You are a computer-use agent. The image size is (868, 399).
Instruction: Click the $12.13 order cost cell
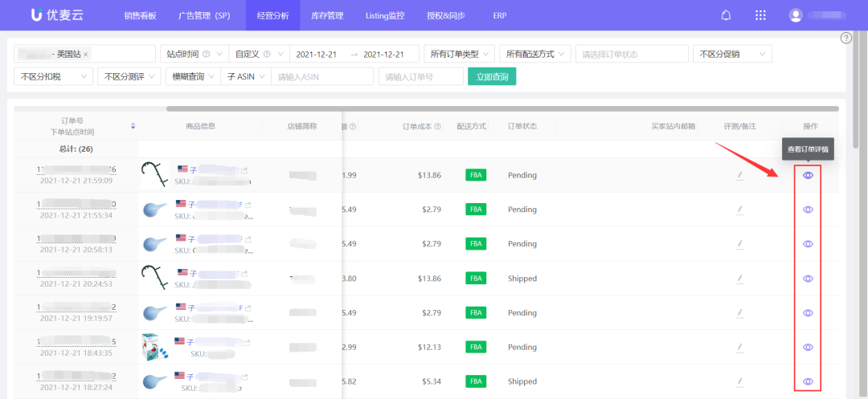pos(430,347)
